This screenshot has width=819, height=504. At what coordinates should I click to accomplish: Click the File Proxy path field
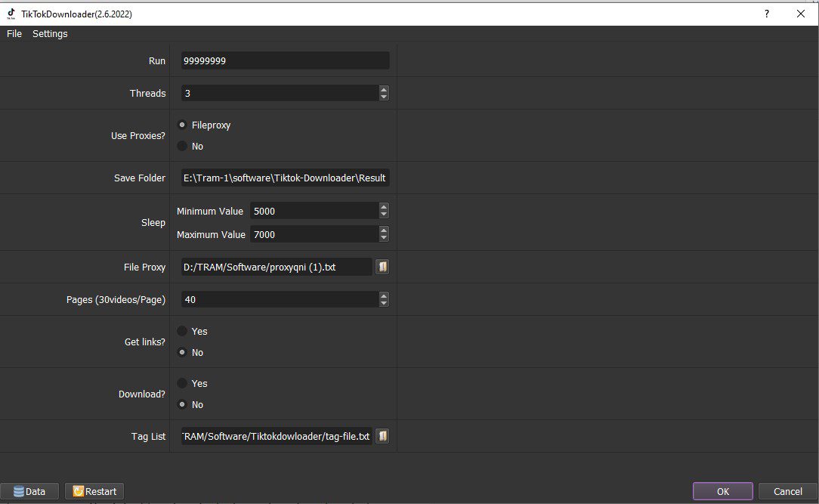[277, 267]
